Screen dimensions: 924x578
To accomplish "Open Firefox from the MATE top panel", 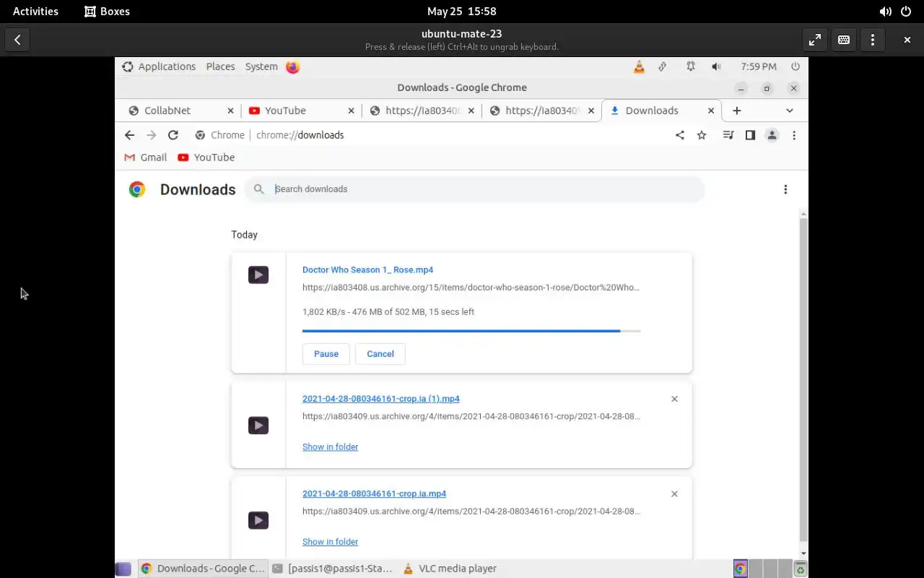I will pyautogui.click(x=292, y=66).
